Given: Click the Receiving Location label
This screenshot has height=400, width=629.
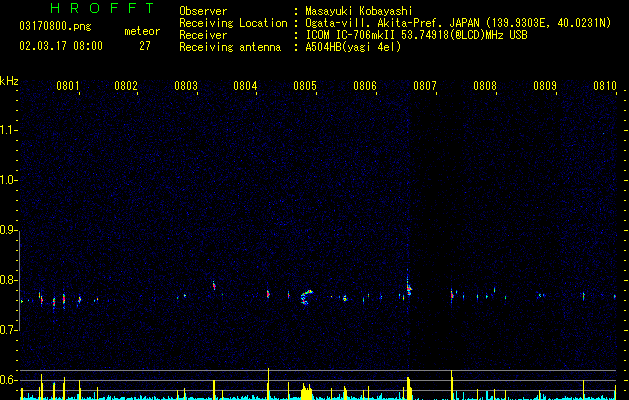Looking at the screenshot, I should tap(233, 23).
